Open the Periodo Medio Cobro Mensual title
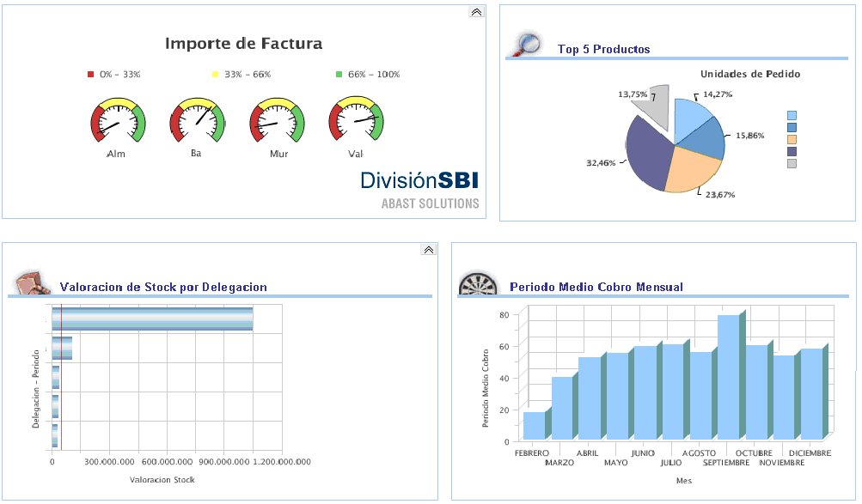The width and height of the screenshot is (862, 504). tap(596, 287)
